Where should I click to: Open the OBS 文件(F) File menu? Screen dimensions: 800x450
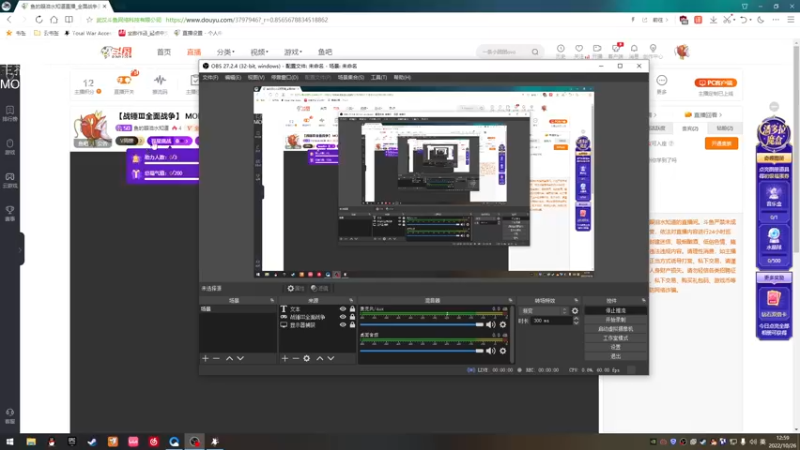(x=210, y=78)
